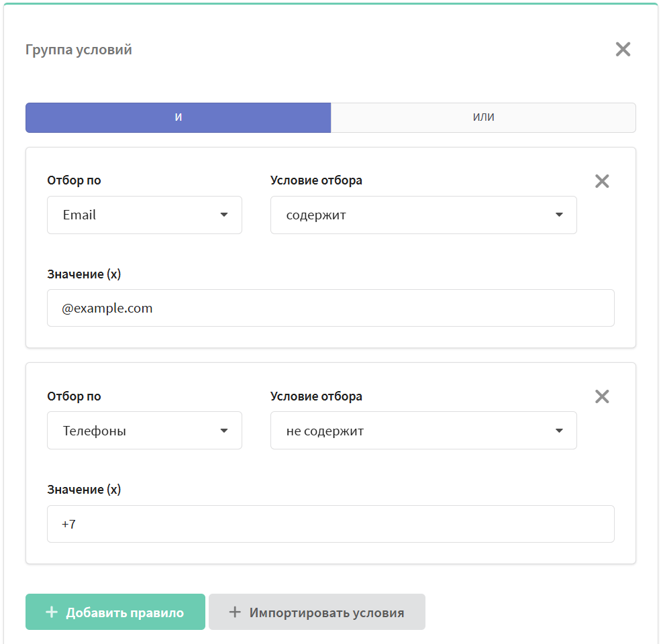Viewport: 661px width, 644px height.
Task: Add a new rule with Добавить правило
Action: (115, 612)
